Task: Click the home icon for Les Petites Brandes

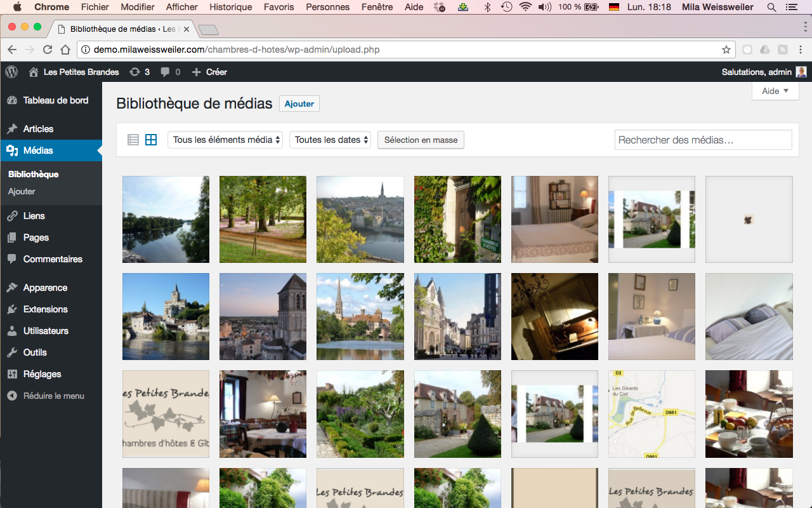Action: (x=34, y=72)
